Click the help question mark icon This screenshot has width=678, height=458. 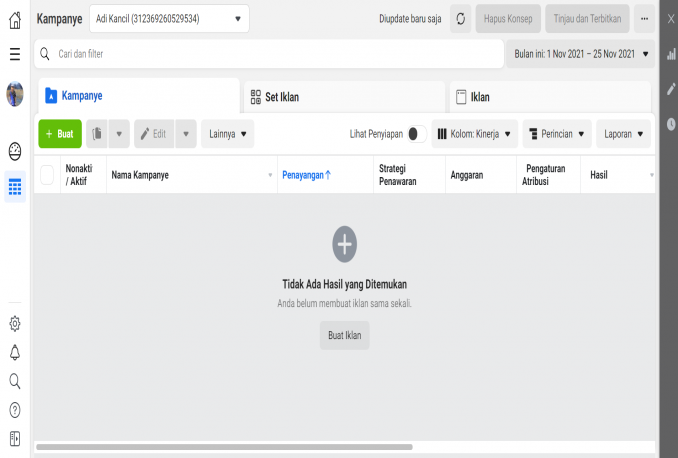[15, 410]
